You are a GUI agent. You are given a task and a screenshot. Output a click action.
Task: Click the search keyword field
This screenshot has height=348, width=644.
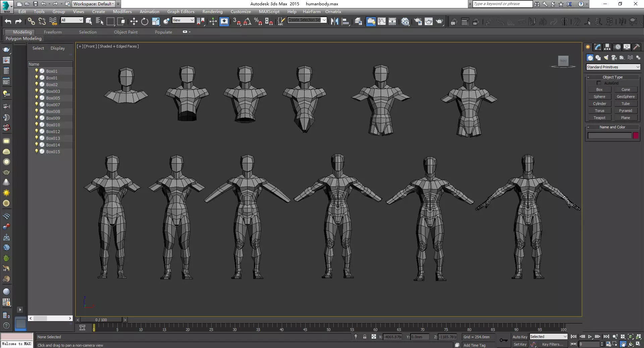point(502,4)
